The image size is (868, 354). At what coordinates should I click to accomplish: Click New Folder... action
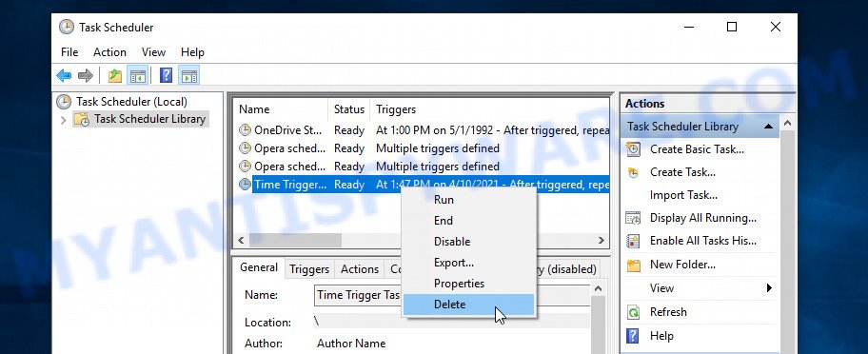pos(682,265)
